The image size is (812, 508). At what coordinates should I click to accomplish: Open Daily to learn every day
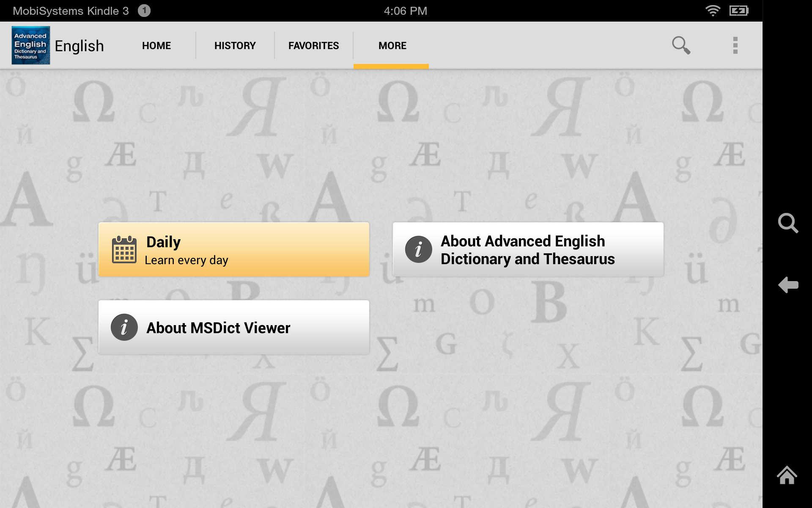pos(233,249)
